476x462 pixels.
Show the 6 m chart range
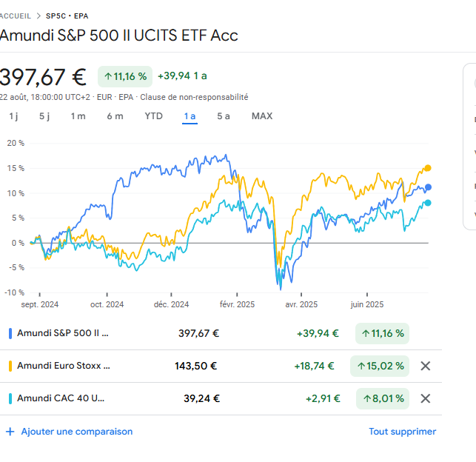tap(115, 116)
